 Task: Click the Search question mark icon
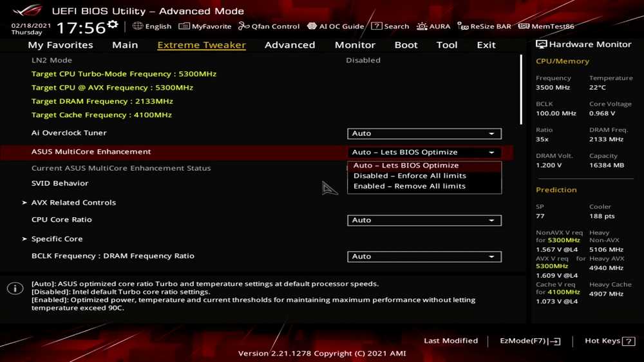[x=376, y=26]
